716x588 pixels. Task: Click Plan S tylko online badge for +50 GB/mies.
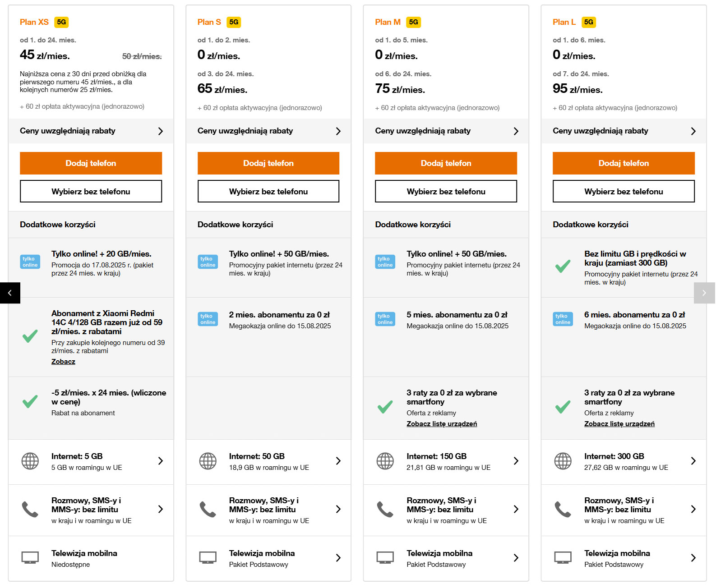[208, 262]
